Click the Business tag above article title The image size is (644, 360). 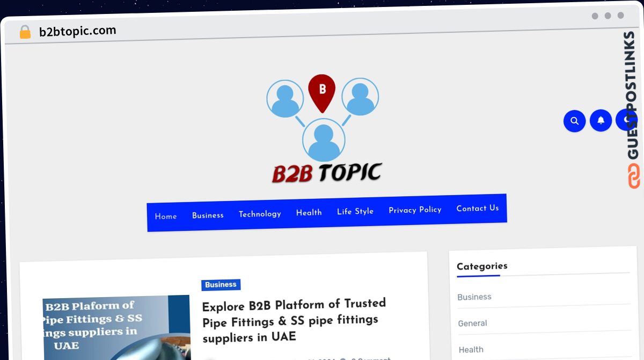pyautogui.click(x=221, y=285)
